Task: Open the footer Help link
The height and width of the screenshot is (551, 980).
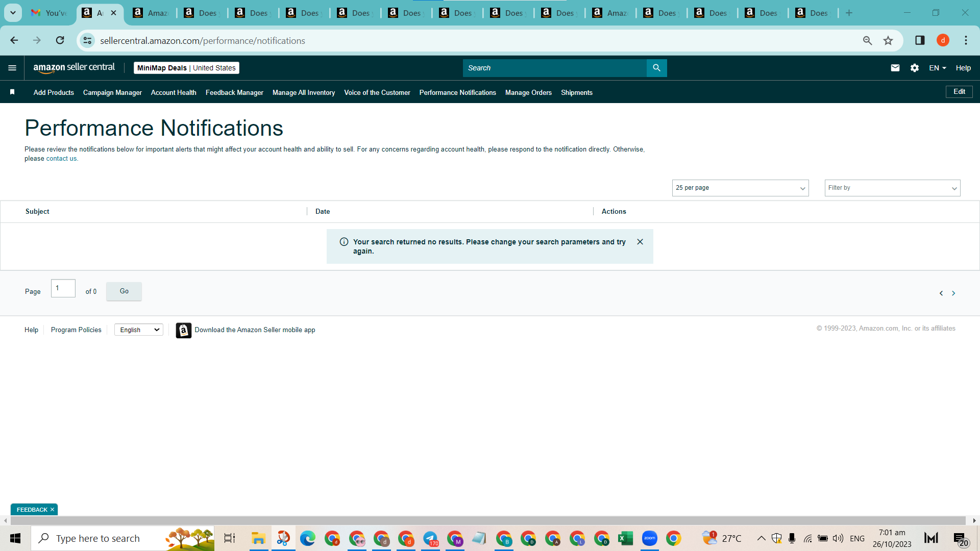Action: pyautogui.click(x=31, y=330)
